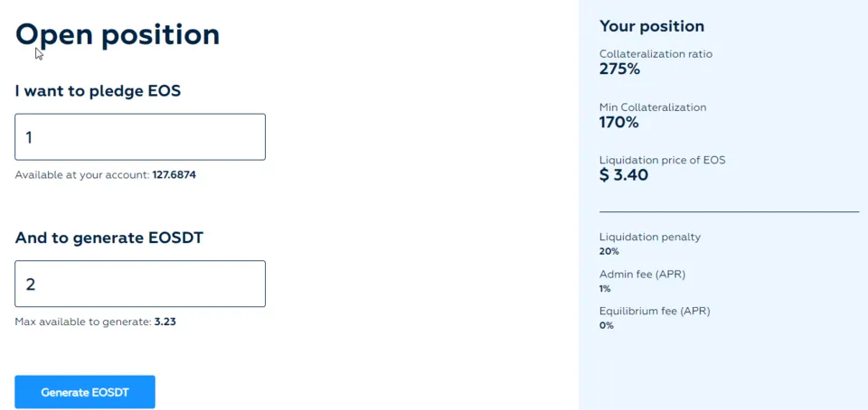Click the EOS pledge amount input field

140,137
